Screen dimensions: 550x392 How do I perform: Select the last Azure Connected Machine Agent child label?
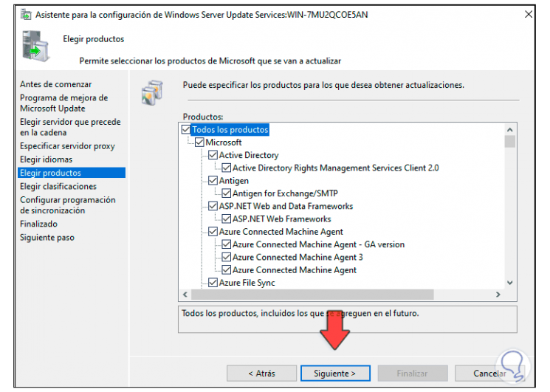295,270
